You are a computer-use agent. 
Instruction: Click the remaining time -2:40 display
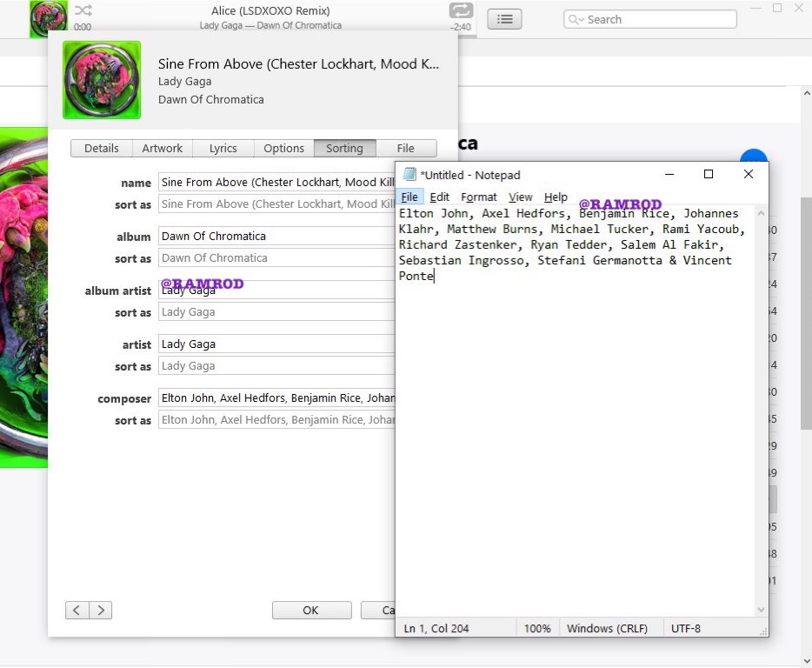click(x=460, y=27)
